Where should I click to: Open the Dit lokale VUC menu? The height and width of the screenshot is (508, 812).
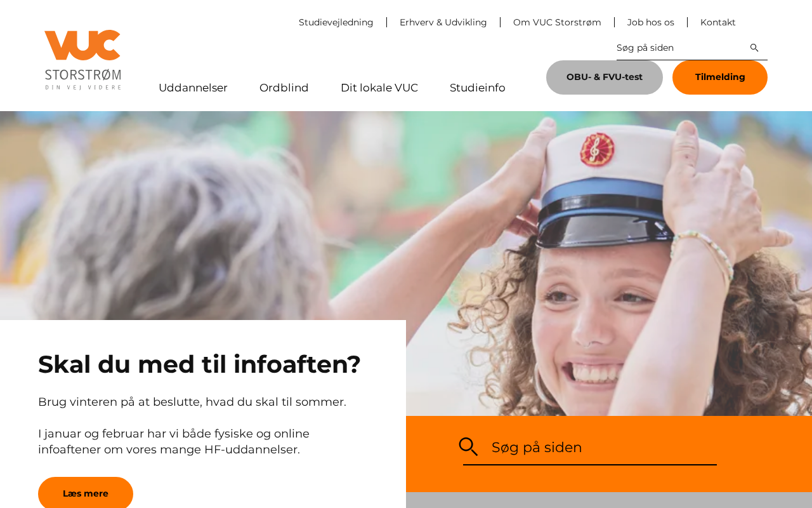[379, 88]
